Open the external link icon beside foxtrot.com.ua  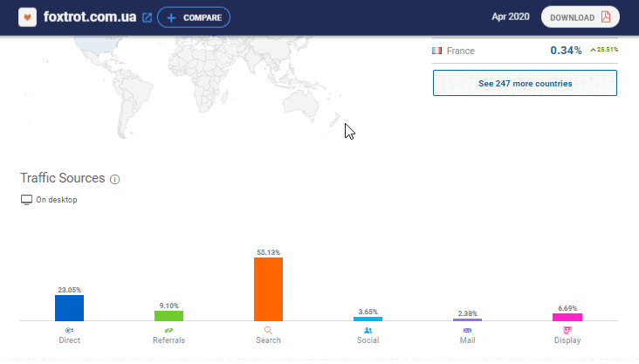click(x=147, y=17)
